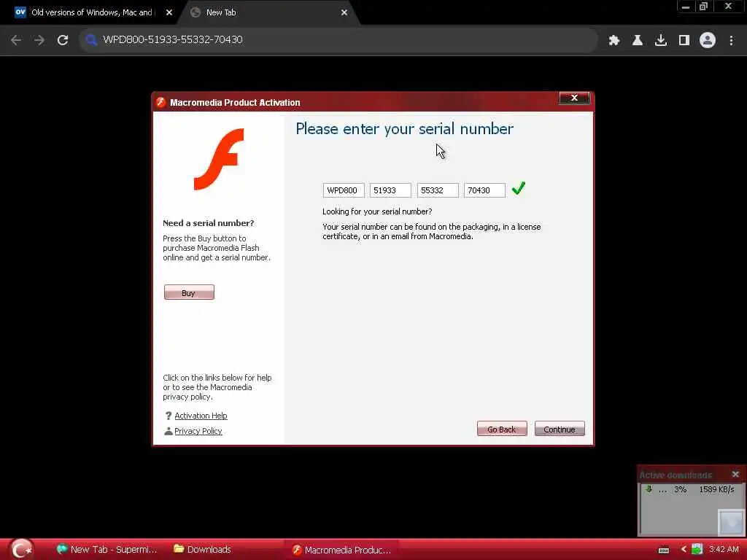Click the browser forward arrow
747x560 pixels.
[x=39, y=40]
